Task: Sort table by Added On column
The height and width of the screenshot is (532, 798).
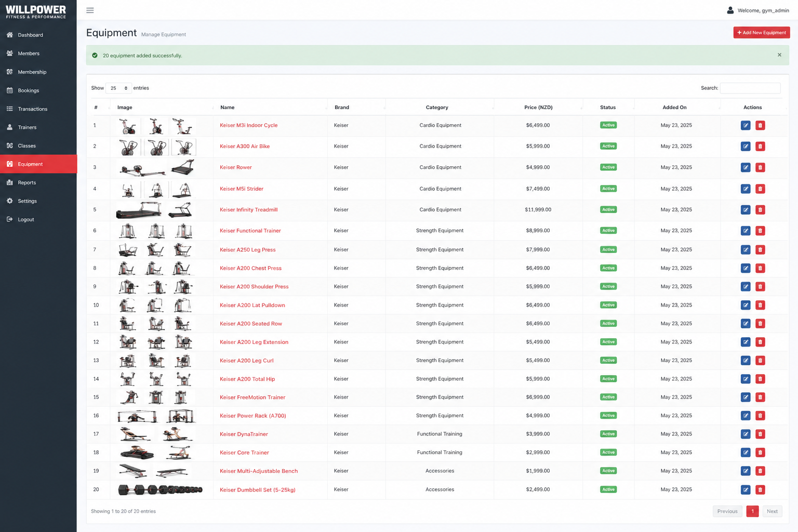Action: 677,108
